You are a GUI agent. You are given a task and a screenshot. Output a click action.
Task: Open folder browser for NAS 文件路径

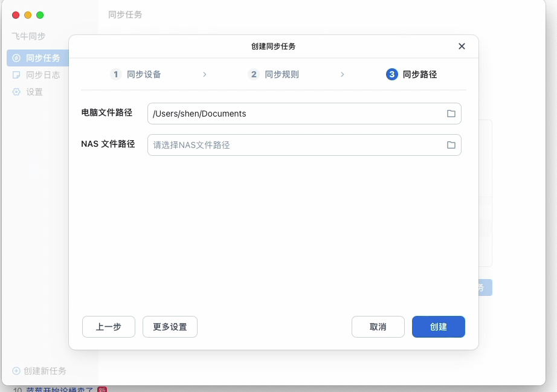click(451, 145)
